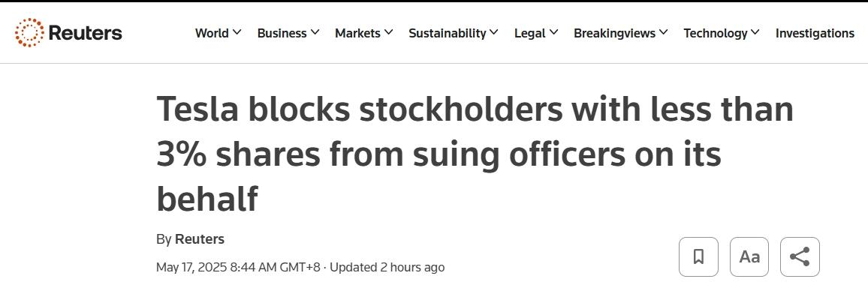Expand the Breakingviews chevron
Screen dimensions: 868x285
(663, 33)
